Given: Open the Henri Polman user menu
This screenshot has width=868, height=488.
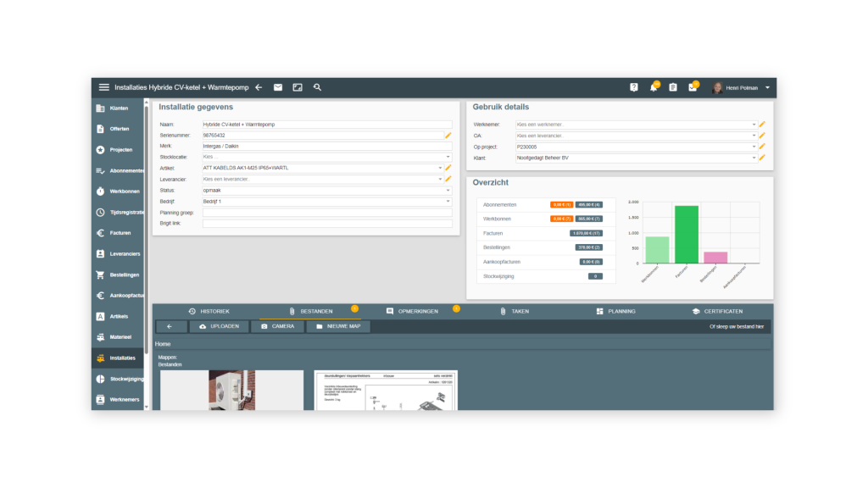Looking at the screenshot, I should [x=743, y=87].
